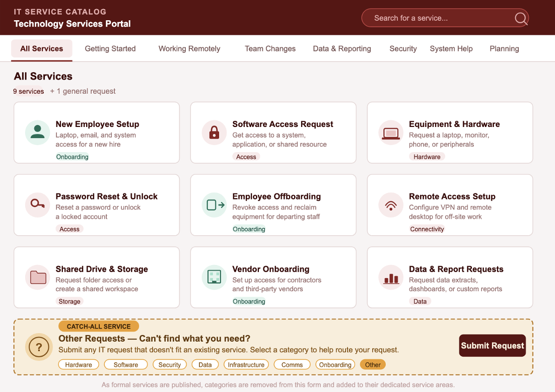
Task: Switch to the Getting Started tab
Action: click(110, 49)
